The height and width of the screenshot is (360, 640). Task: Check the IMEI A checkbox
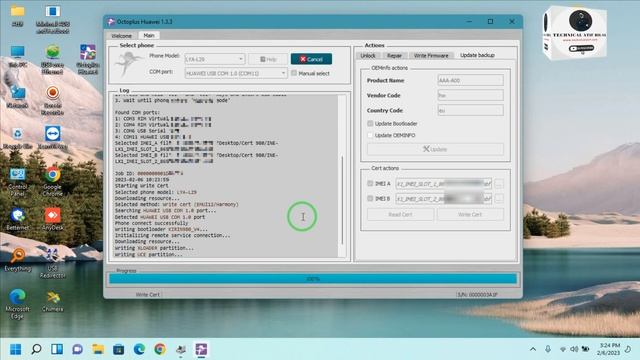tap(370, 184)
